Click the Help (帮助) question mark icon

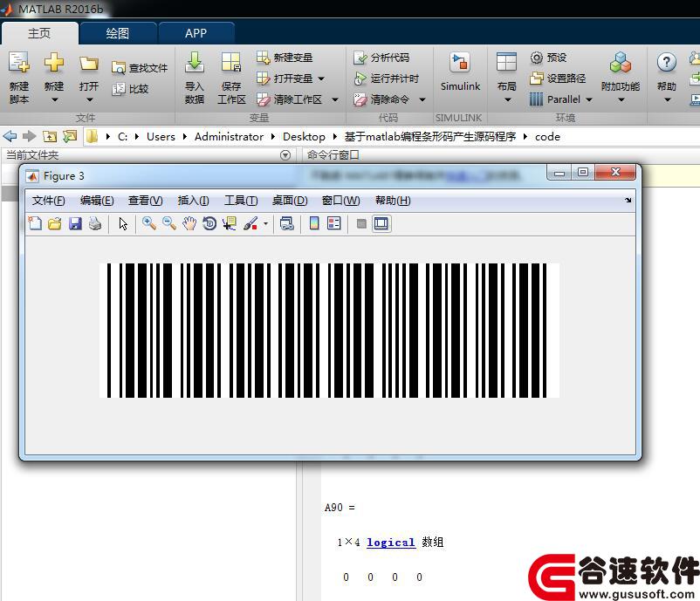coord(667,63)
